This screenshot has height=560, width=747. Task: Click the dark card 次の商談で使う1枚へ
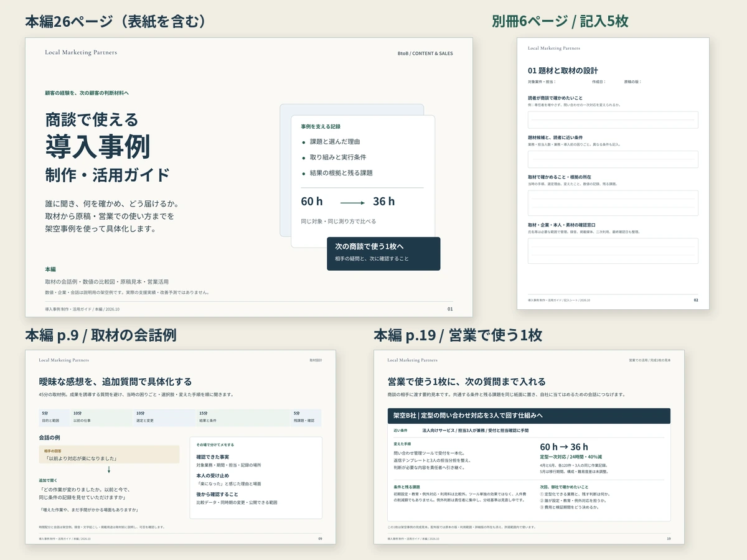click(x=383, y=253)
